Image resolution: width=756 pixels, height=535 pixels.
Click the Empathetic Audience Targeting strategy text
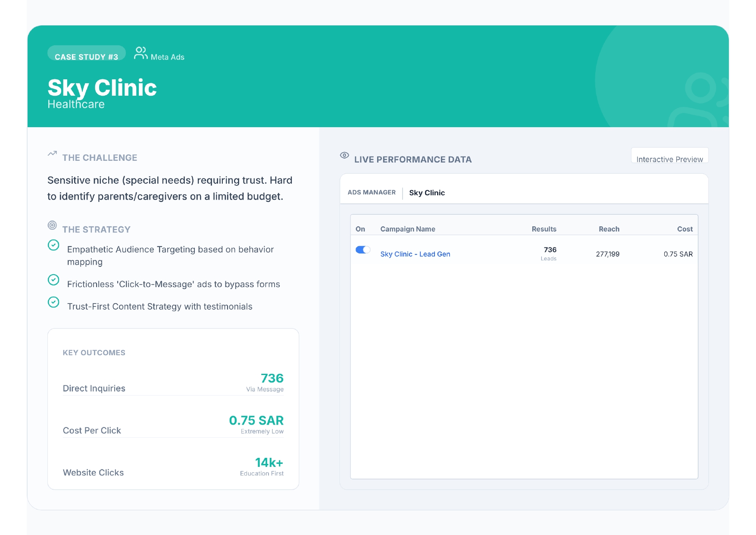click(170, 256)
